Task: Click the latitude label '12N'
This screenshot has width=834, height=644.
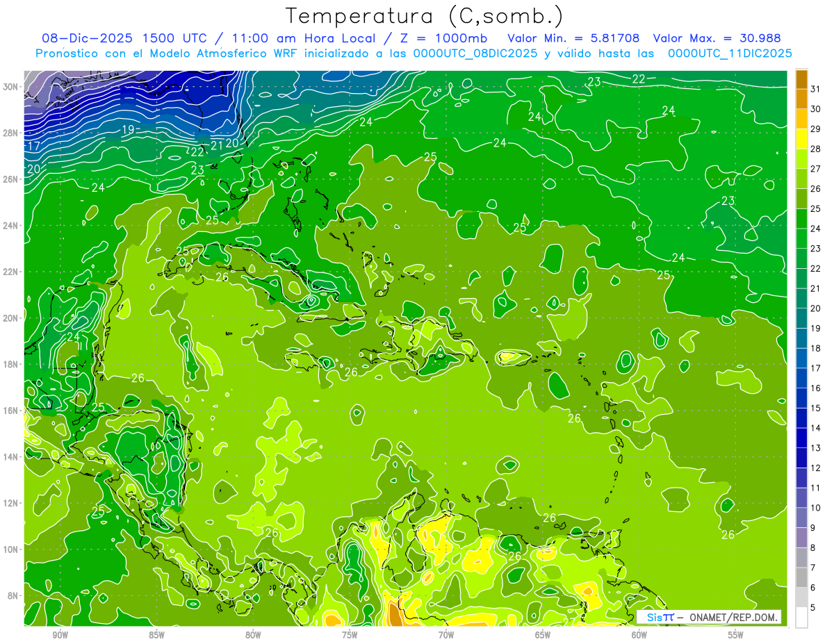Action: tap(12, 503)
